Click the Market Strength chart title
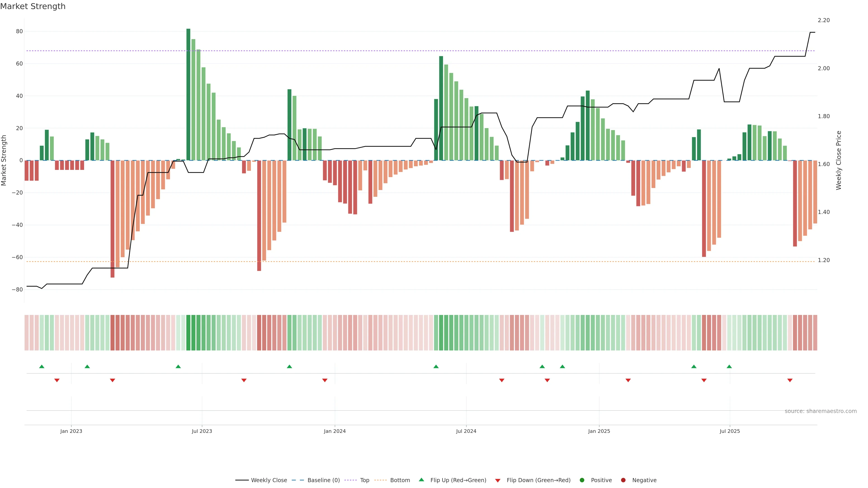The height and width of the screenshot is (488, 868). point(33,6)
